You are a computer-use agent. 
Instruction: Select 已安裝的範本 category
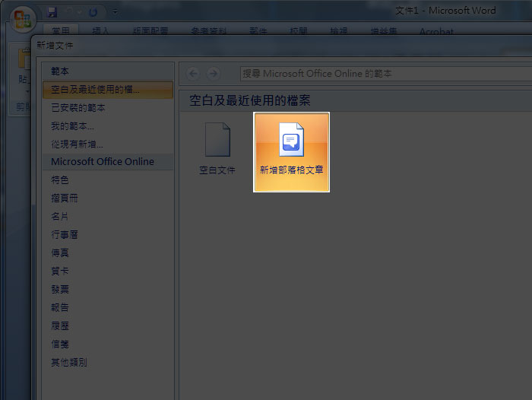coord(78,108)
